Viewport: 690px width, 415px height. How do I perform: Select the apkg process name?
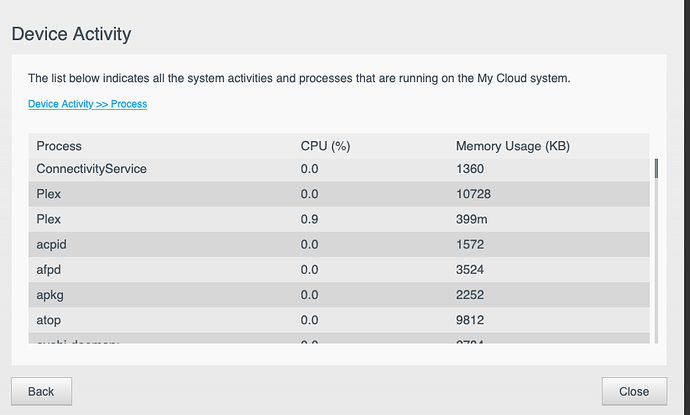pyautogui.click(x=51, y=294)
